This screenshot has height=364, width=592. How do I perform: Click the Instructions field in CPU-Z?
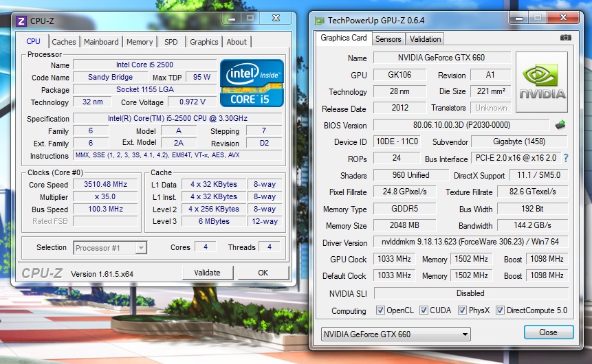click(177, 155)
